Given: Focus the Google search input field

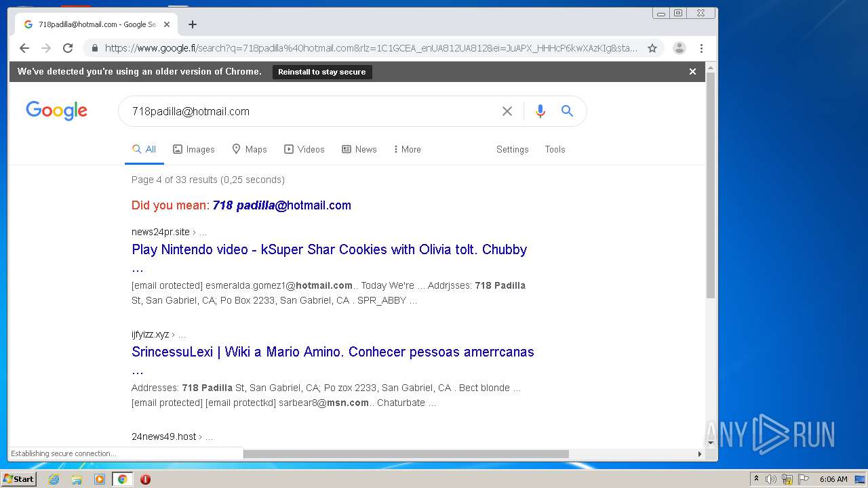Looking at the screenshot, I should pos(312,111).
